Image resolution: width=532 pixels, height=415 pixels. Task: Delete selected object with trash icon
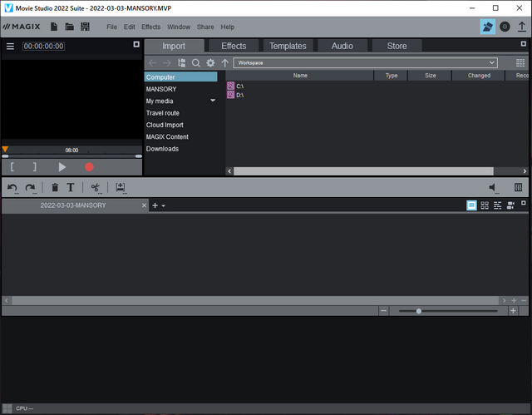55,187
